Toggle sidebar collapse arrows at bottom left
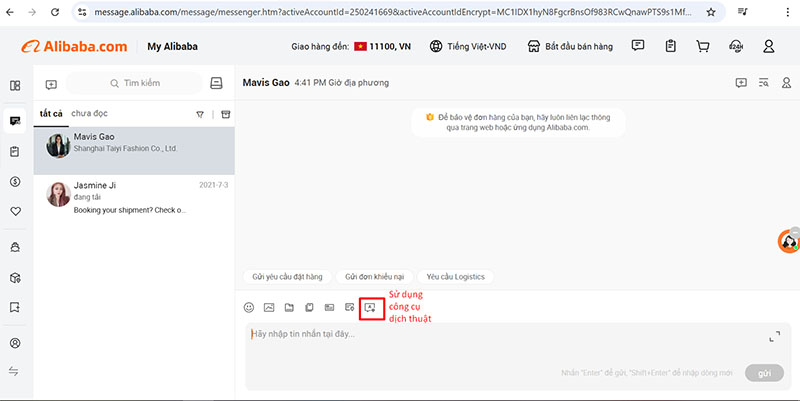800x401 pixels. [x=15, y=371]
